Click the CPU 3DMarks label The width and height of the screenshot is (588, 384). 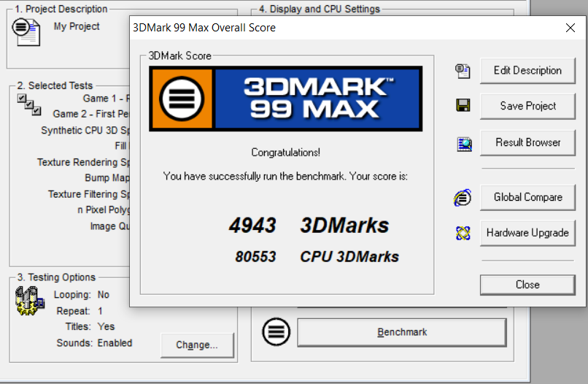coord(349,257)
